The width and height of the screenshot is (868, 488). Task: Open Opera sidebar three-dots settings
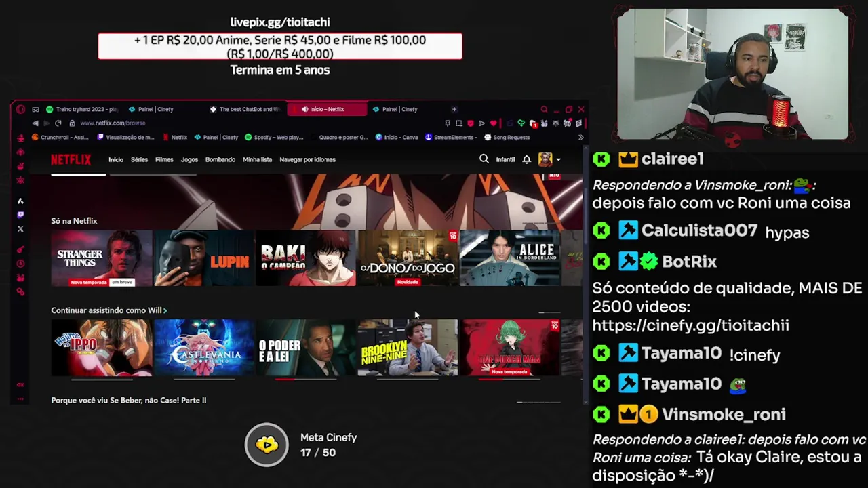coord(20,399)
